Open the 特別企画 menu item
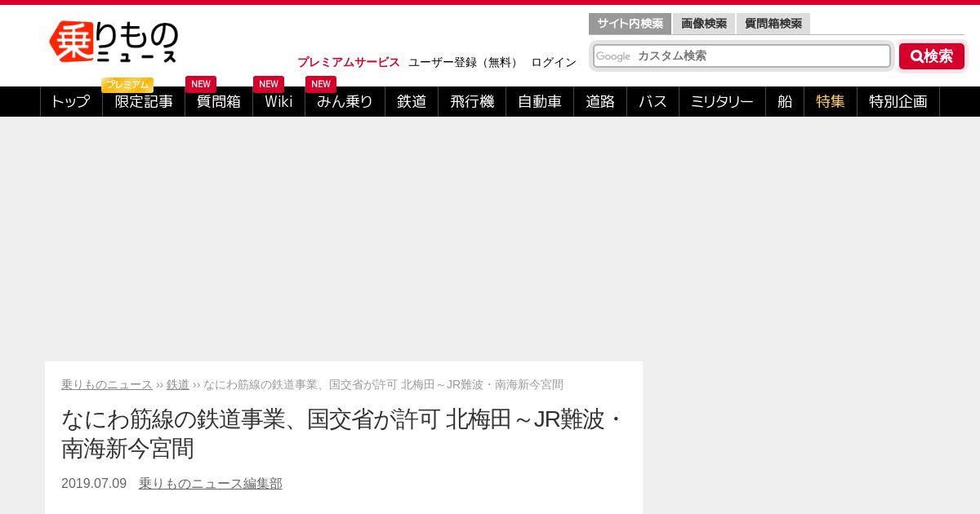The image size is (980, 514). click(898, 101)
